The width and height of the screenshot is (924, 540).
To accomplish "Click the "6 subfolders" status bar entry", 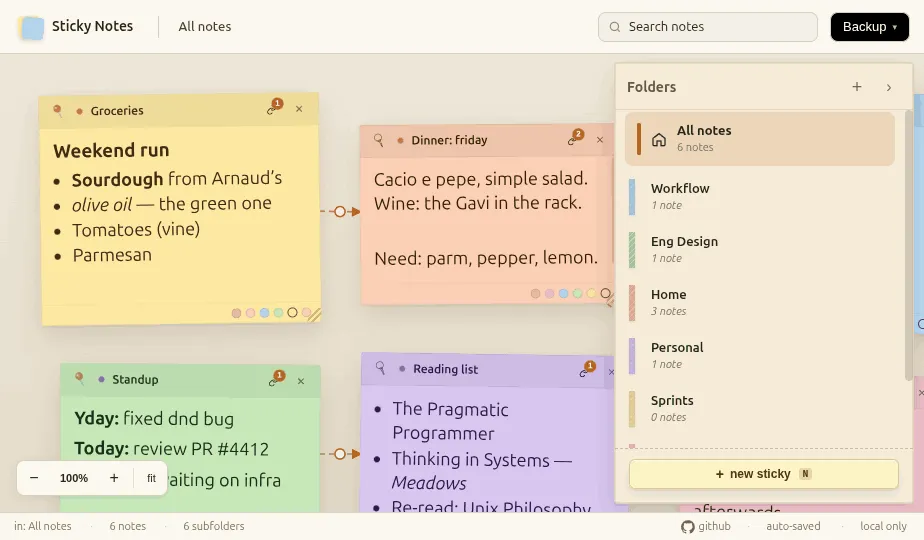I will (213, 526).
